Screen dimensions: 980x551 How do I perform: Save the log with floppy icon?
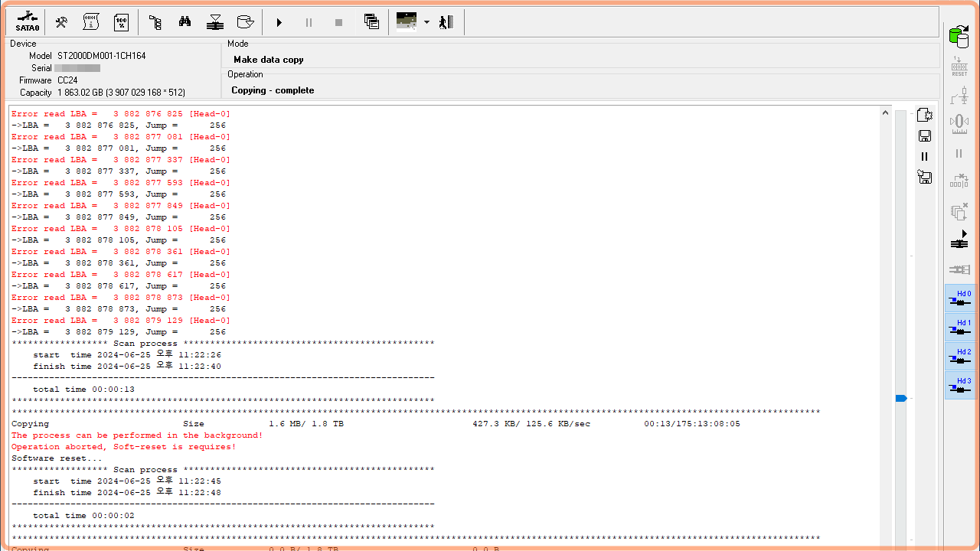pos(924,135)
